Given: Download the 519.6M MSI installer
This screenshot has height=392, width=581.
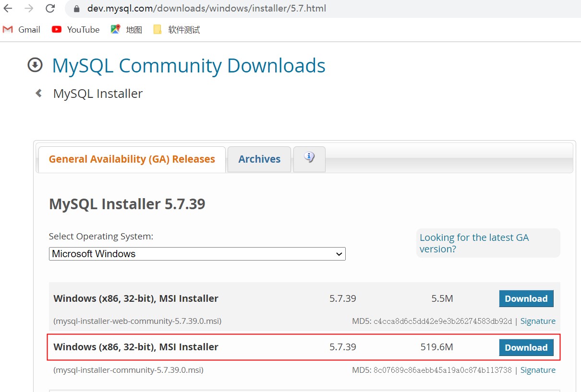Looking at the screenshot, I should click(526, 347).
